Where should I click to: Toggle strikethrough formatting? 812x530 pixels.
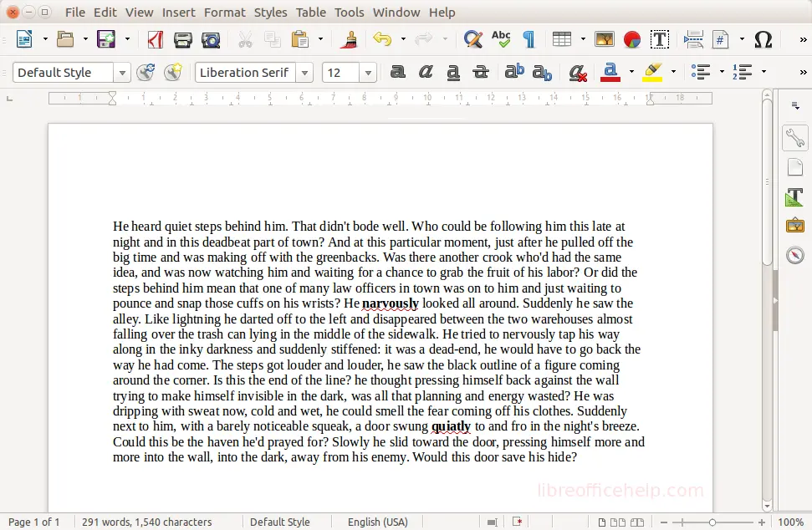click(x=481, y=73)
